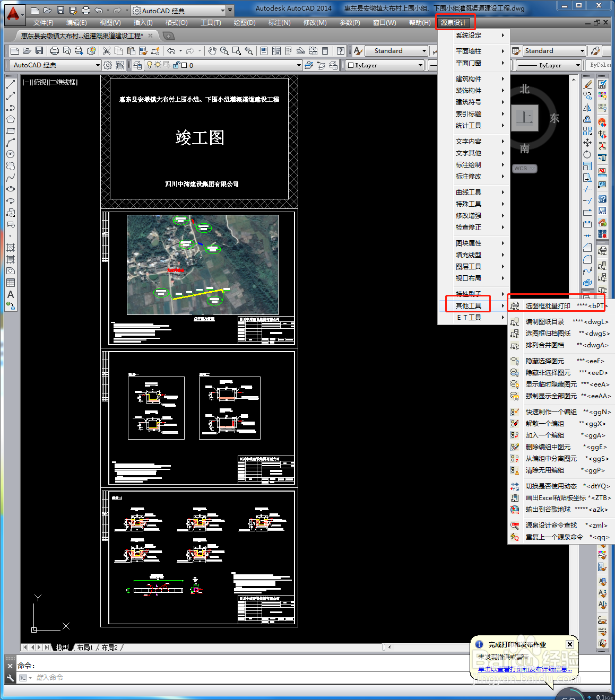The image size is (615, 700).
Task: Open the AutoCAD 经典 workspace dropdown
Action: pos(55,65)
